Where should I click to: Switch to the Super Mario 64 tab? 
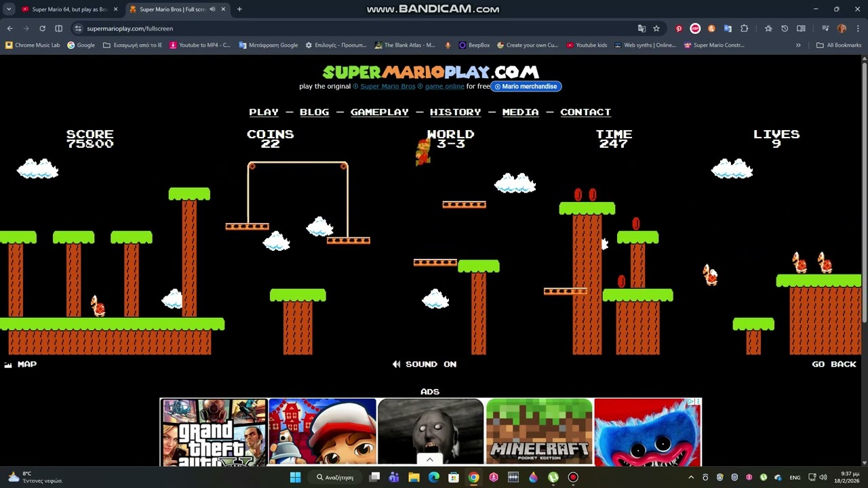point(64,9)
